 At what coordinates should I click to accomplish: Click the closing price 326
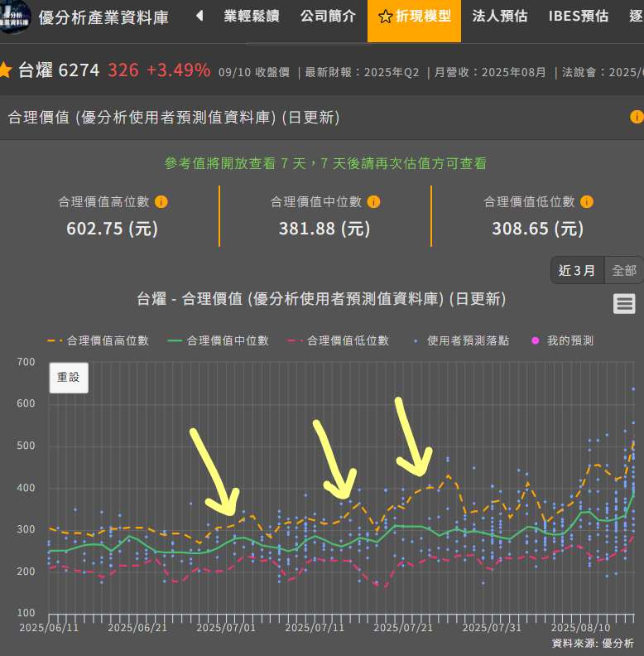point(123,70)
